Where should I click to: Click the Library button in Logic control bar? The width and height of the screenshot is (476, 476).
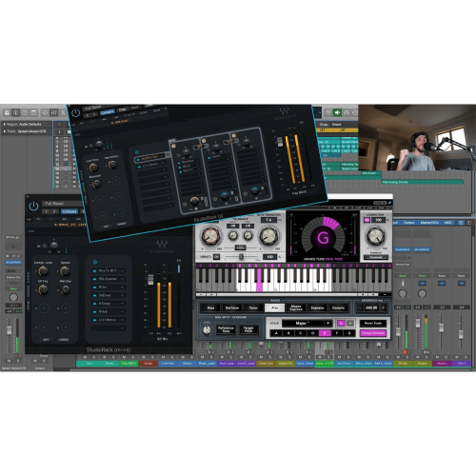[7, 112]
